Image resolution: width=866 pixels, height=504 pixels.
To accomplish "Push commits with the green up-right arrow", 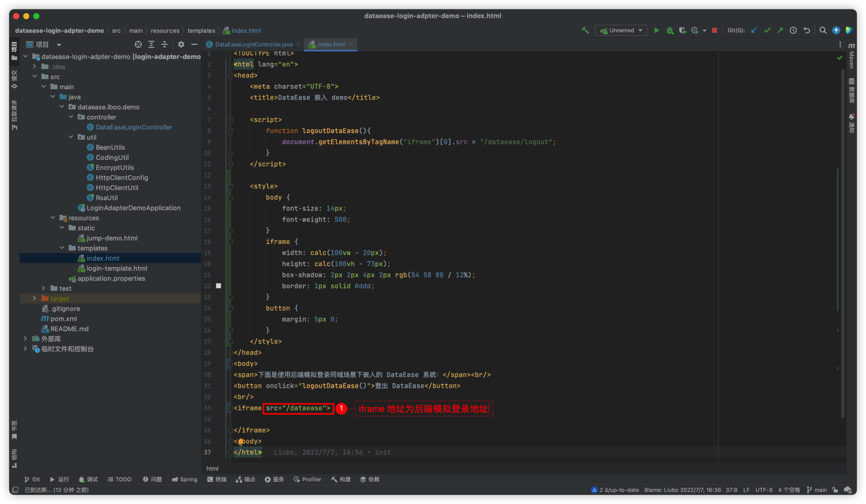I will (x=780, y=30).
